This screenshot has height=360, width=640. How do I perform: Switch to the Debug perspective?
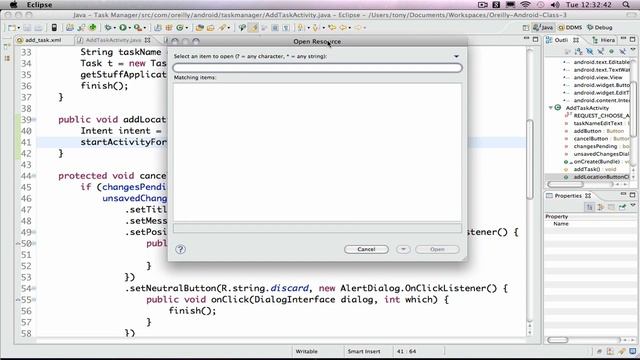point(600,27)
